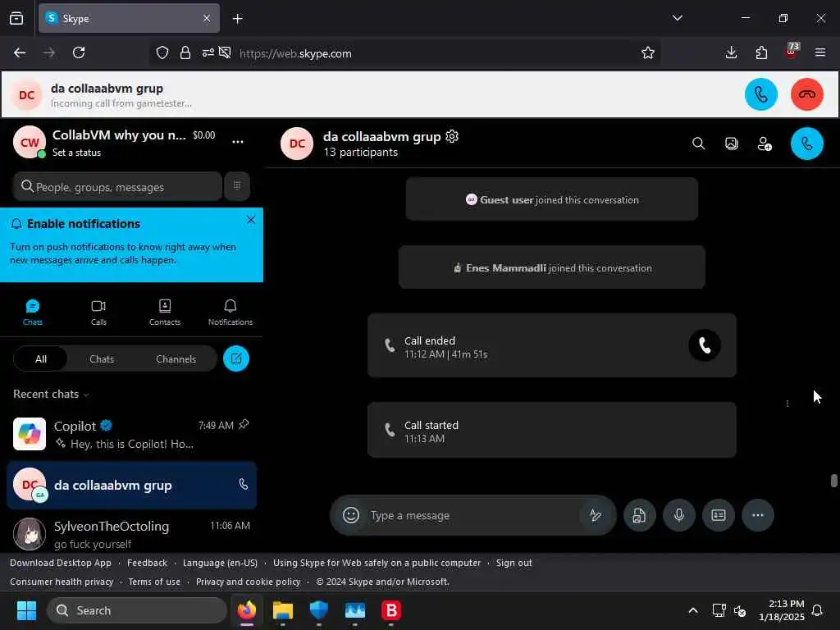Accept the incoming call with blue phone button
Image resolution: width=840 pixels, height=630 pixels.
[x=760, y=95]
